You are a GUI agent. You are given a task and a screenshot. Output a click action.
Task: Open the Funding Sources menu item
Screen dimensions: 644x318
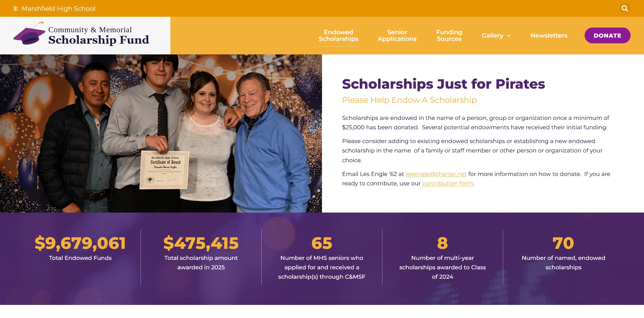click(449, 36)
